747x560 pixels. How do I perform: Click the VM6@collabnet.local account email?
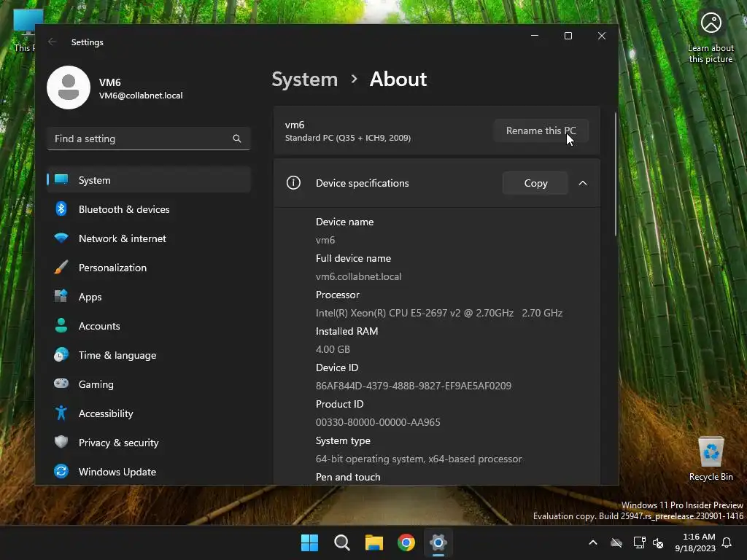(x=141, y=96)
